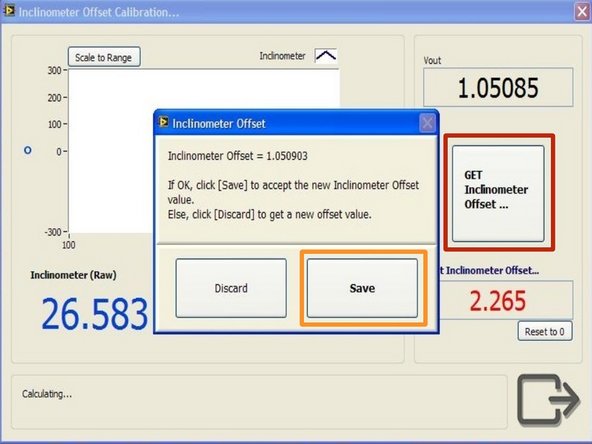Click the Save button in the dialog
This screenshot has height=444, width=592.
362,288
